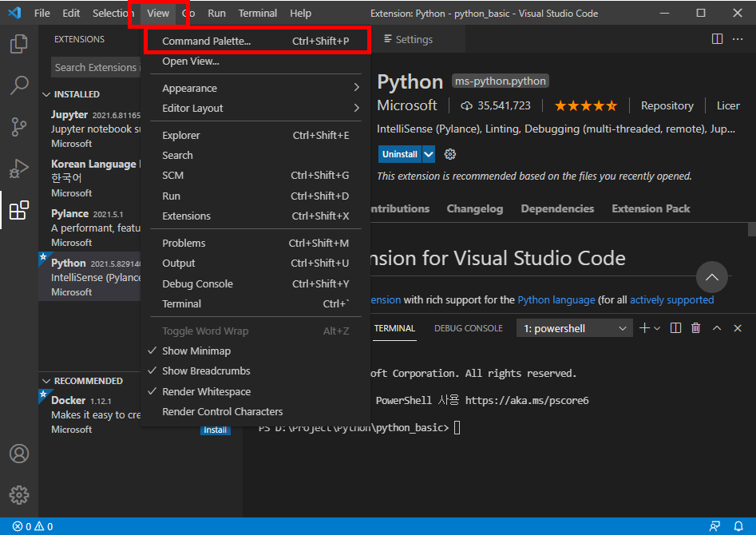
Task: Open the Manage gear icon in activity bar
Action: 19,495
